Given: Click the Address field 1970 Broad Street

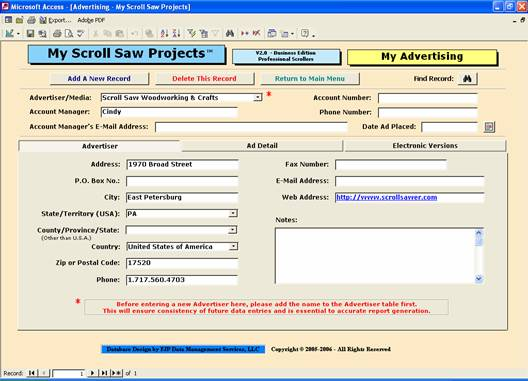Looking at the screenshot, I should [182, 164].
